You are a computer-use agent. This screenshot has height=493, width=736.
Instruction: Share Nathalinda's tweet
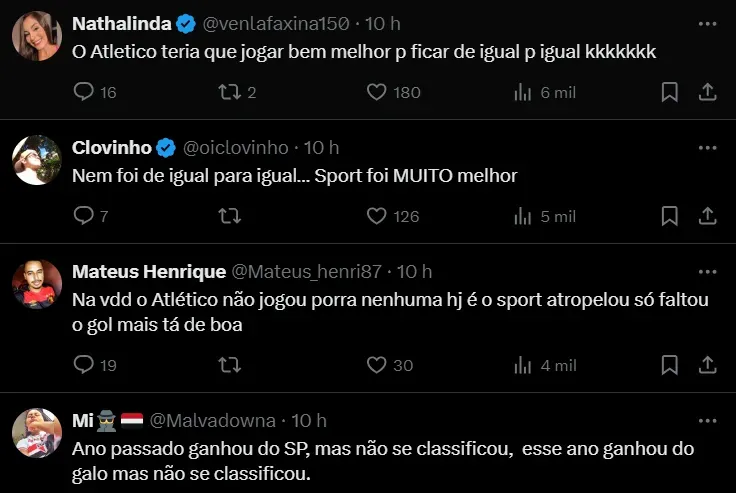coord(706,92)
